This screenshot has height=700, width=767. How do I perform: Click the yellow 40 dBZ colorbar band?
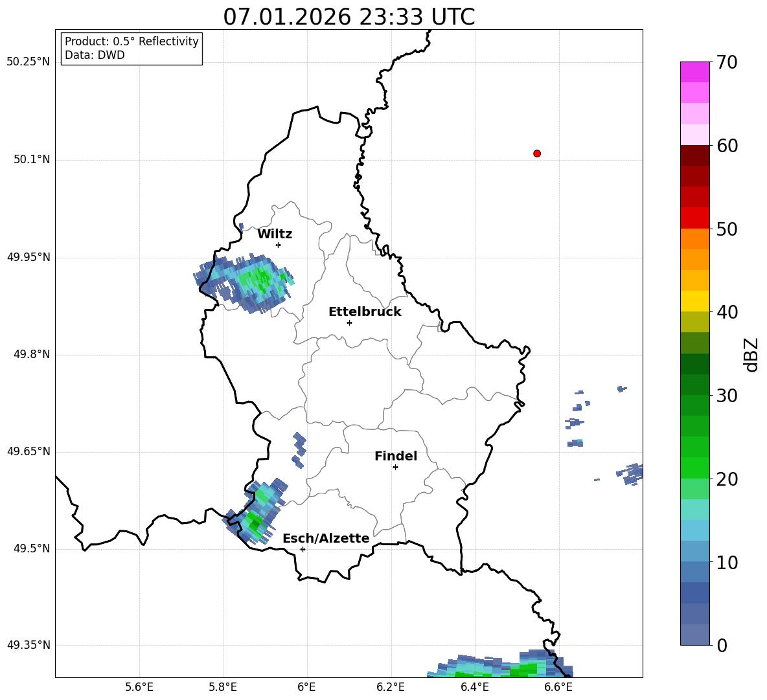(x=694, y=301)
